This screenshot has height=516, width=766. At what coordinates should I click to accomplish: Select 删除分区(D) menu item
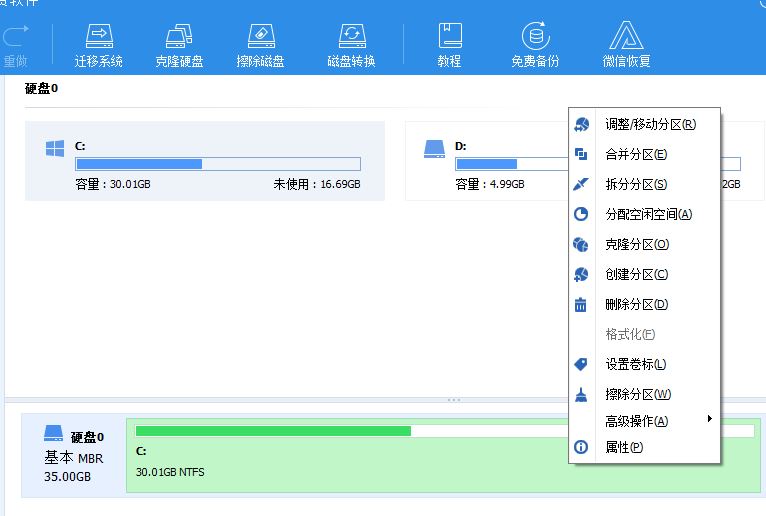tap(644, 304)
